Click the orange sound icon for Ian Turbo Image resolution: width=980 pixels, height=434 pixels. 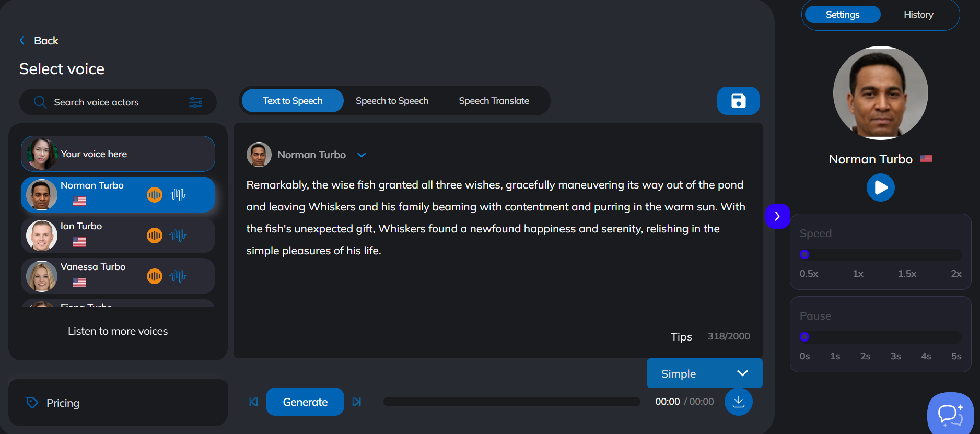coord(155,236)
